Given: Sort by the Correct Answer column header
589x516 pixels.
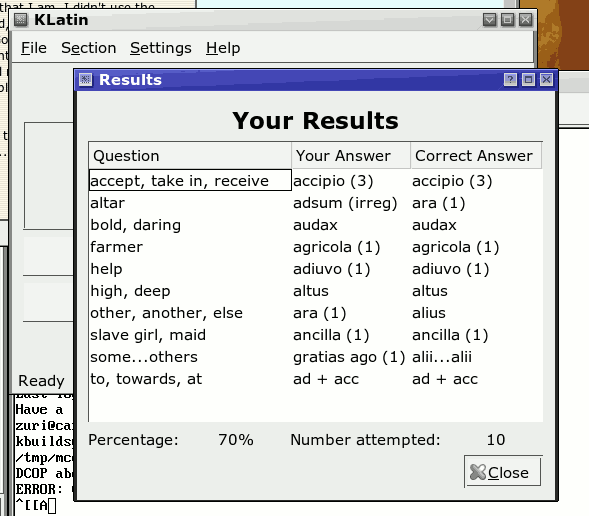Looking at the screenshot, I should pos(476,155).
